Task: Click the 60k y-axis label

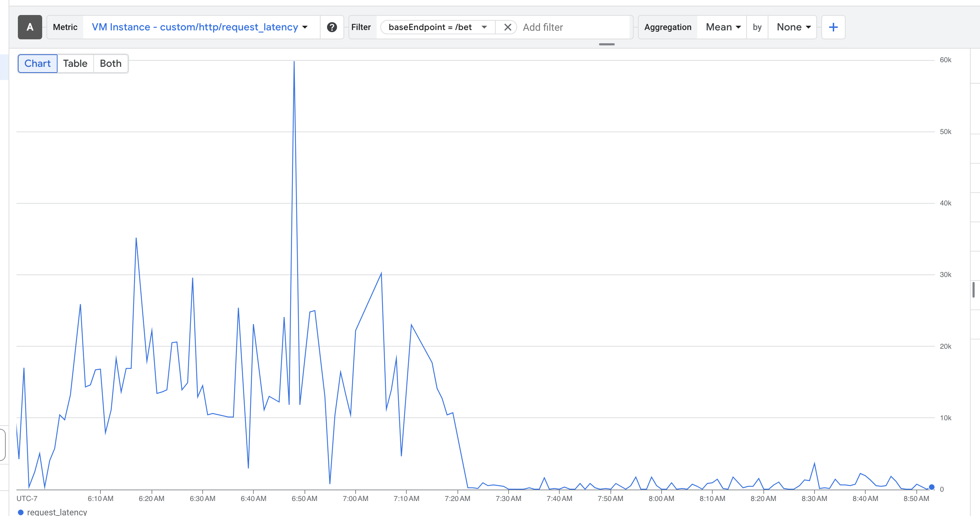Action: coord(945,60)
